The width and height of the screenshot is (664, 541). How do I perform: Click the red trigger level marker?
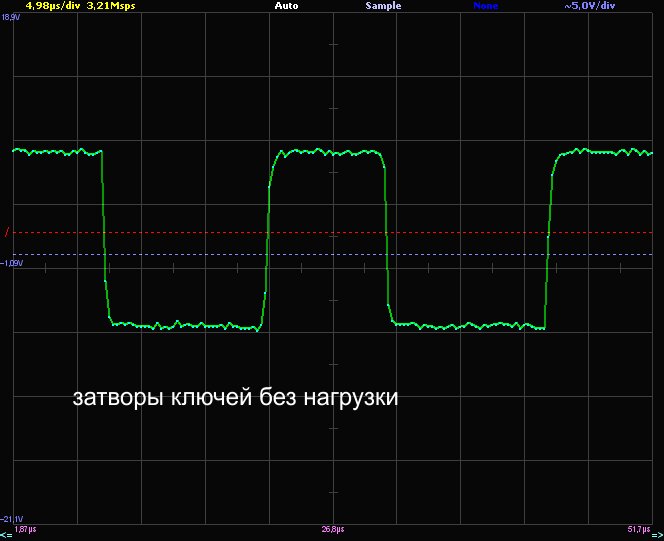tap(7, 232)
